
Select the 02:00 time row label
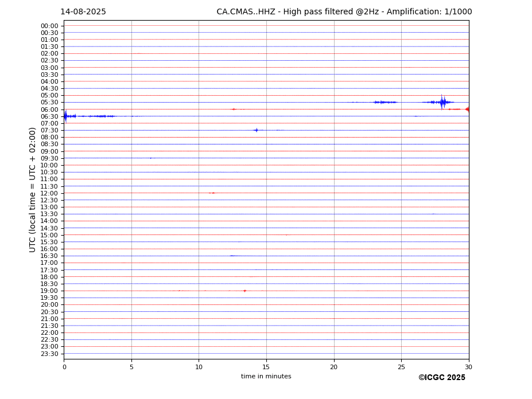tap(49, 53)
